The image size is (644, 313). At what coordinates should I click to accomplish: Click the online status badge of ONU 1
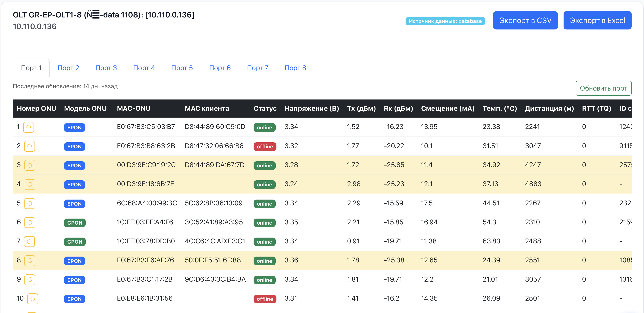tap(264, 127)
